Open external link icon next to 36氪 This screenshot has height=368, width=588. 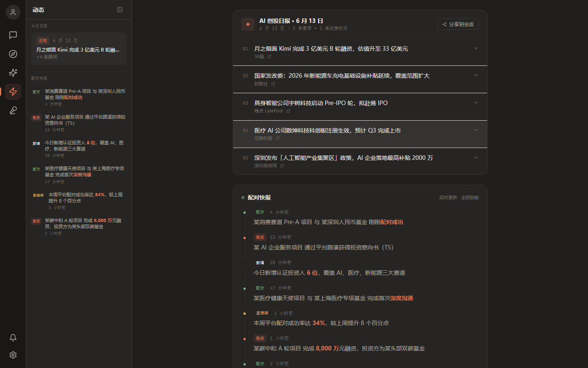point(269,56)
